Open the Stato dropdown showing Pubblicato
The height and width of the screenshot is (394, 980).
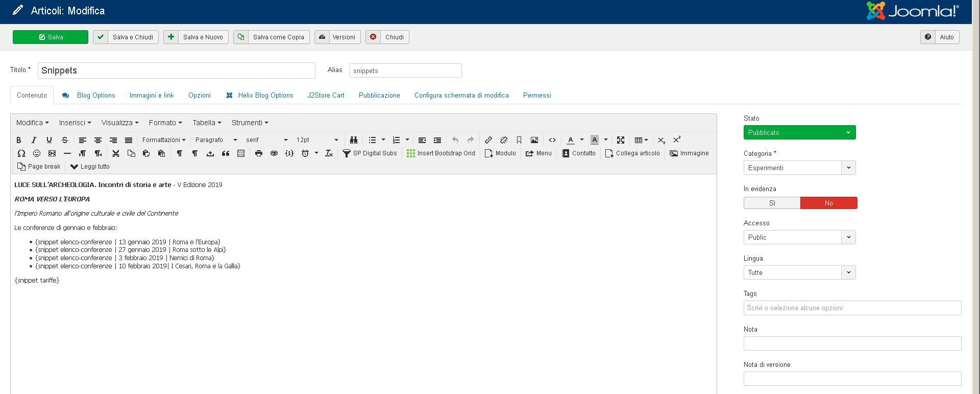click(x=799, y=132)
